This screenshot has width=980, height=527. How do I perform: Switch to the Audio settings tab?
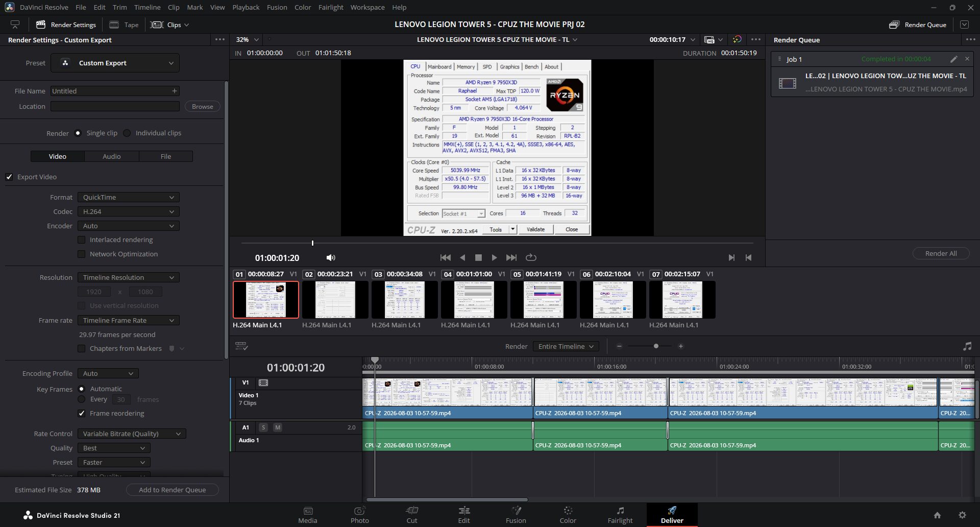click(112, 156)
